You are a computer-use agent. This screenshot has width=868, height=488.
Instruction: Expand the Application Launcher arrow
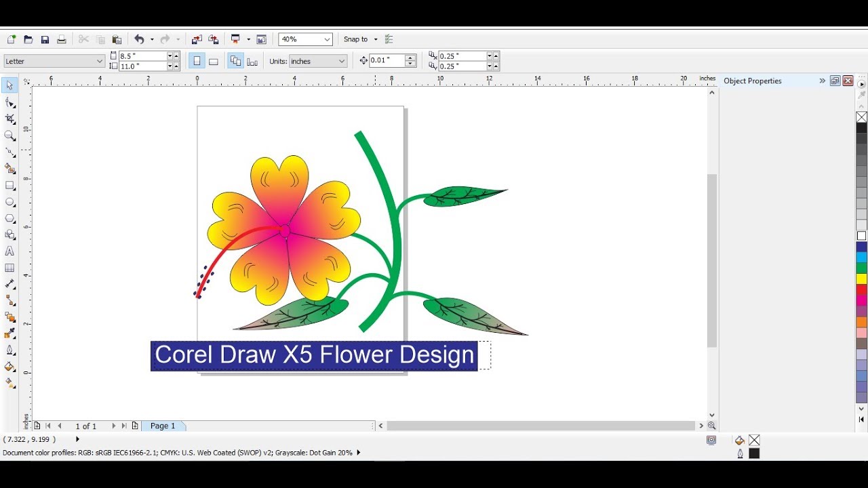coord(249,39)
